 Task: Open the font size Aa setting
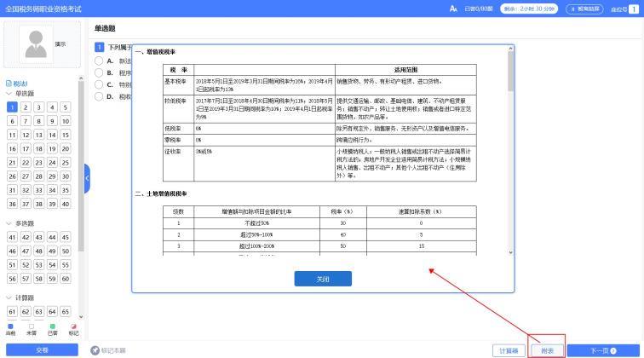453,9
